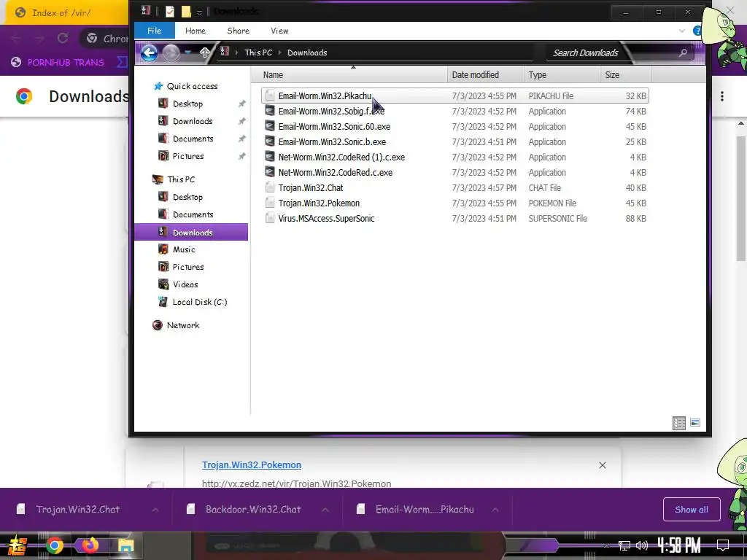Screen dimensions: 747x560
Task: Select This PC in address breadcrumb
Action: point(258,52)
